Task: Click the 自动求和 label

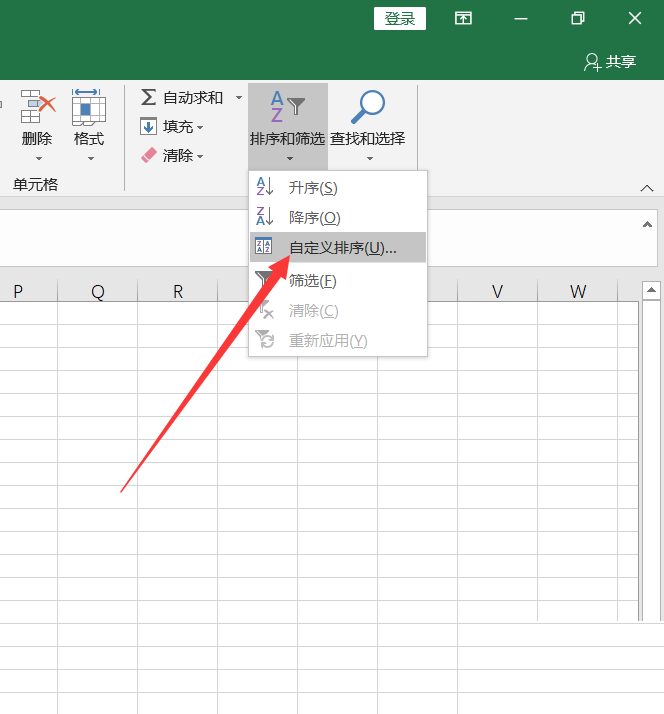Action: point(193,97)
